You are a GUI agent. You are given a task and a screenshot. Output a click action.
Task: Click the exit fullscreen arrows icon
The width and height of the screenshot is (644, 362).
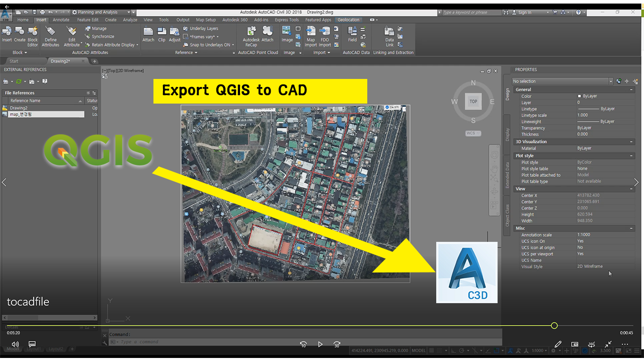pyautogui.click(x=608, y=344)
